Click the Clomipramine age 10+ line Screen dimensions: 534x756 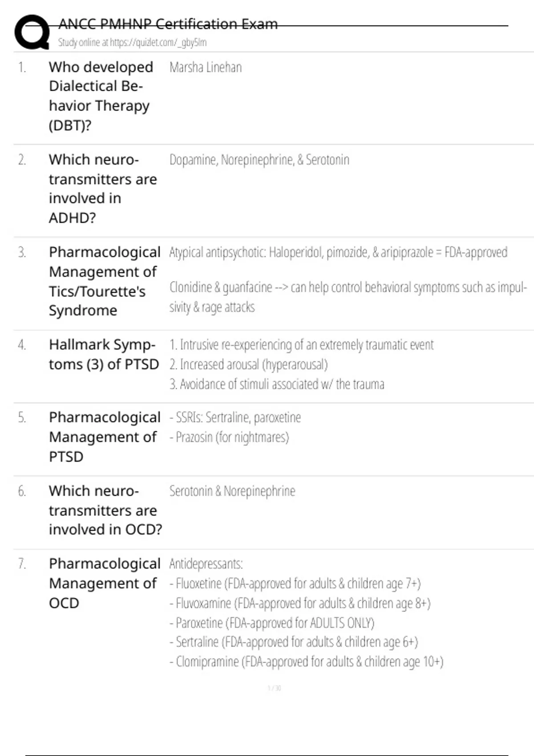[306, 662]
